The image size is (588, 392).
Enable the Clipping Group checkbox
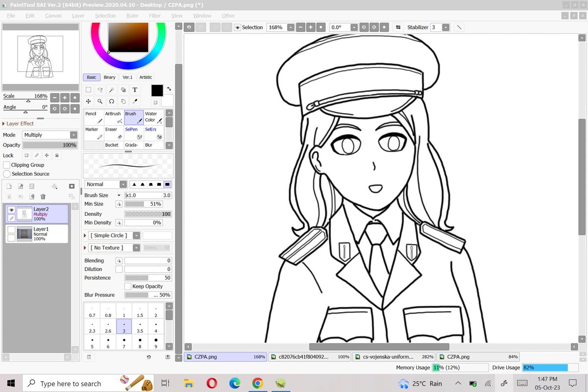coord(7,165)
